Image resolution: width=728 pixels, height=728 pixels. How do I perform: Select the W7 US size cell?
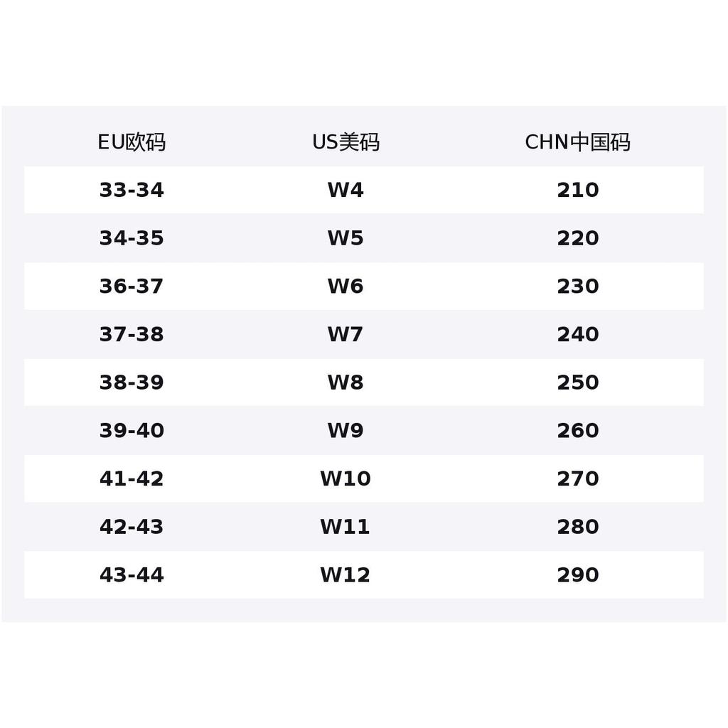346,334
